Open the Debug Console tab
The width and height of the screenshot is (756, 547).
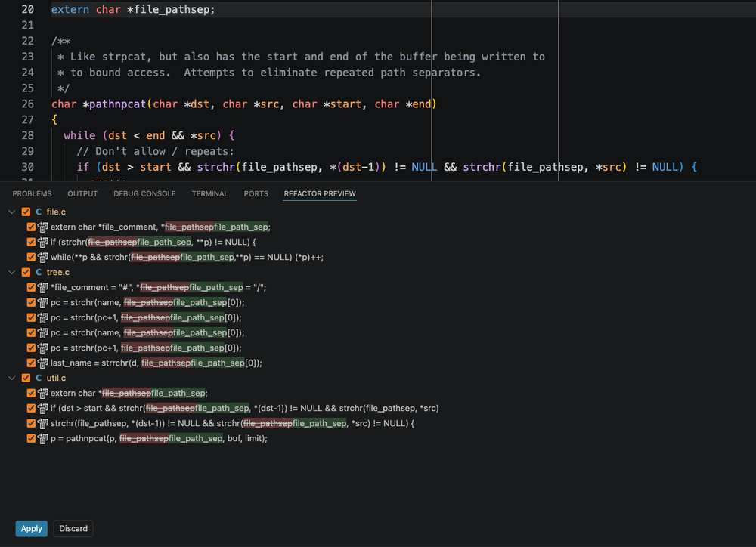[x=144, y=193]
